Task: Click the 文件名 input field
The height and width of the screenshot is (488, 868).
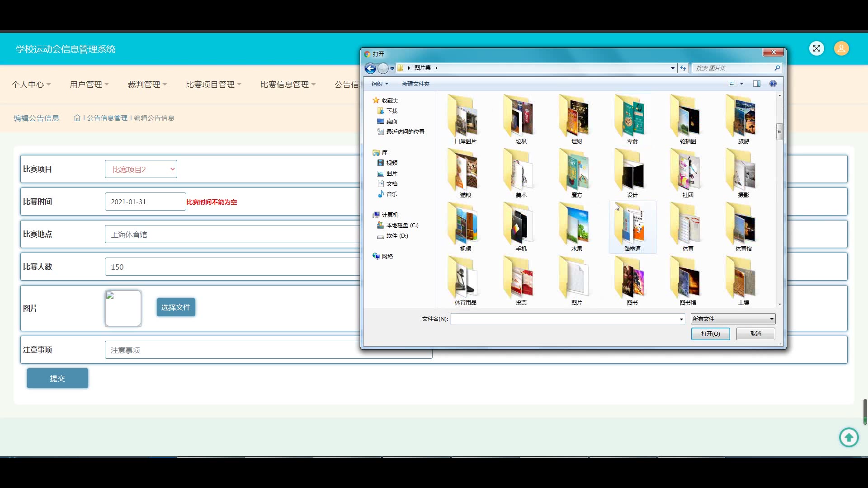Action: coord(565,319)
